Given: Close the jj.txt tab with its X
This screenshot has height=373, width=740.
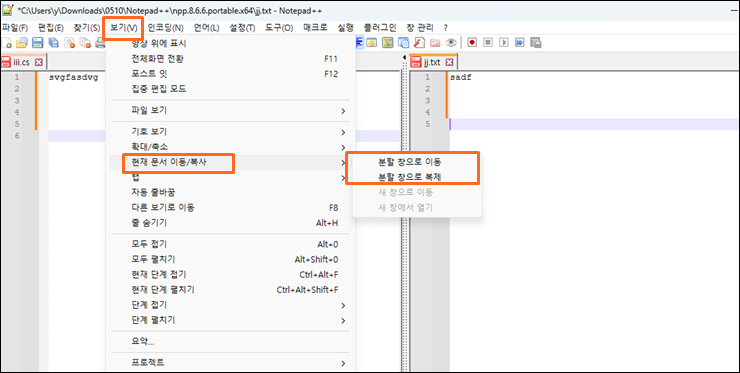Looking at the screenshot, I should [x=449, y=62].
